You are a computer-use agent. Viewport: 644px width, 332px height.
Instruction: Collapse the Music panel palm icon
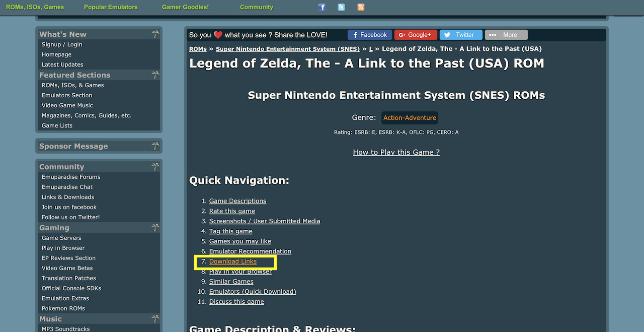155,319
